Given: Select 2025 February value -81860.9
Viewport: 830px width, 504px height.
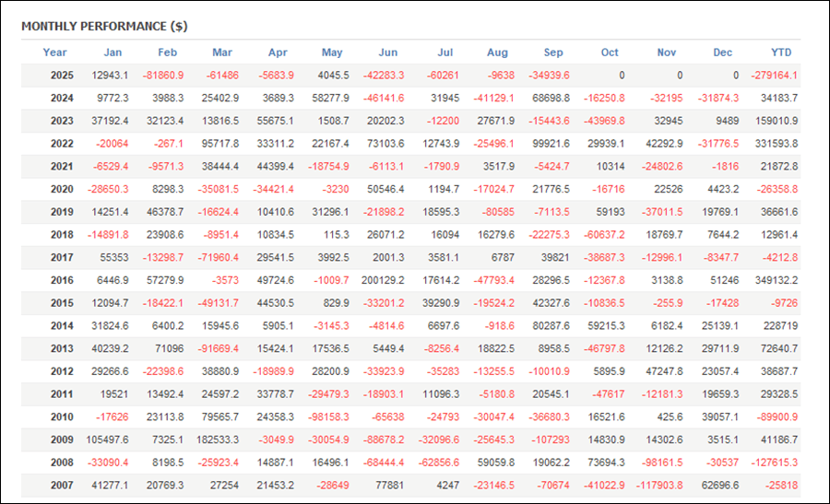Looking at the screenshot, I should [x=162, y=76].
